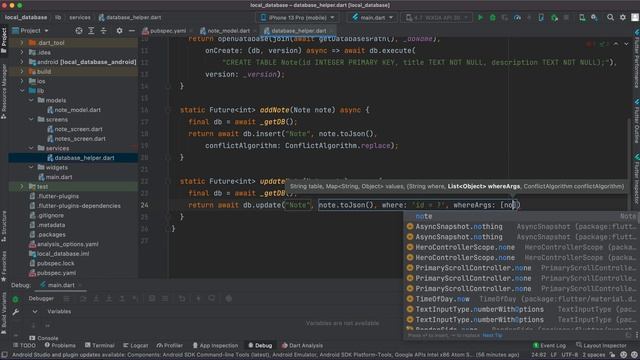Expand the .dart_tool folder
The width and height of the screenshot is (640, 360).
(x=22, y=42)
